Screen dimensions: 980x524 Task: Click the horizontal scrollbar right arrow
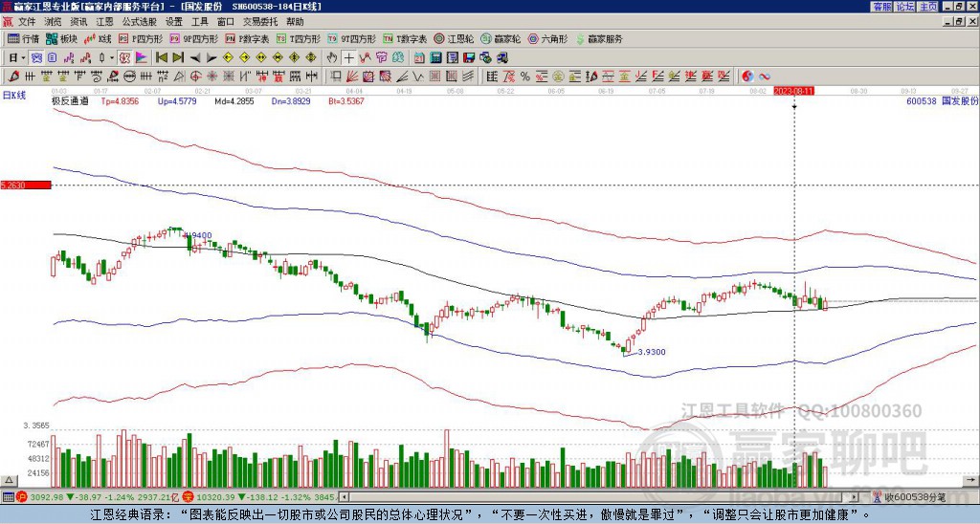855,497
